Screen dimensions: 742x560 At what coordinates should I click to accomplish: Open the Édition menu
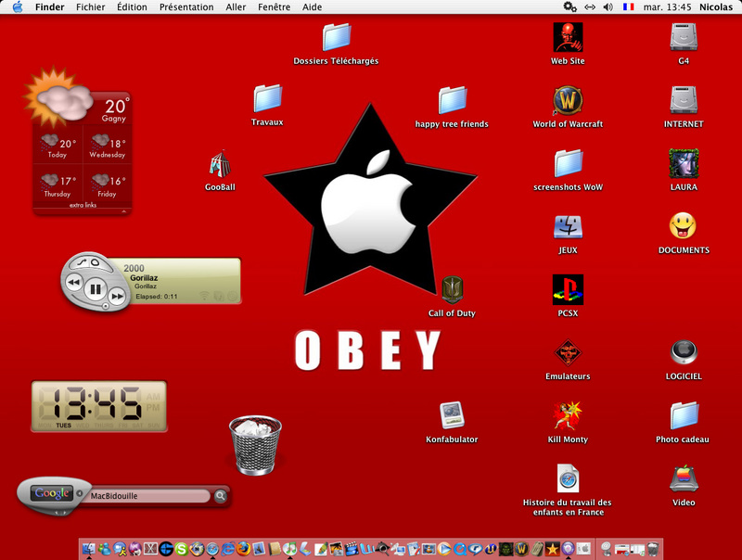pyautogui.click(x=132, y=7)
